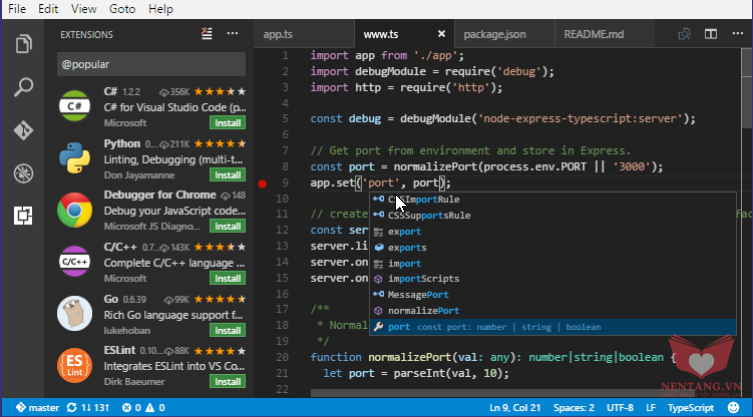This screenshot has height=417, width=753.
Task: Click the Extensions icon in the activity bar
Action: click(22, 215)
